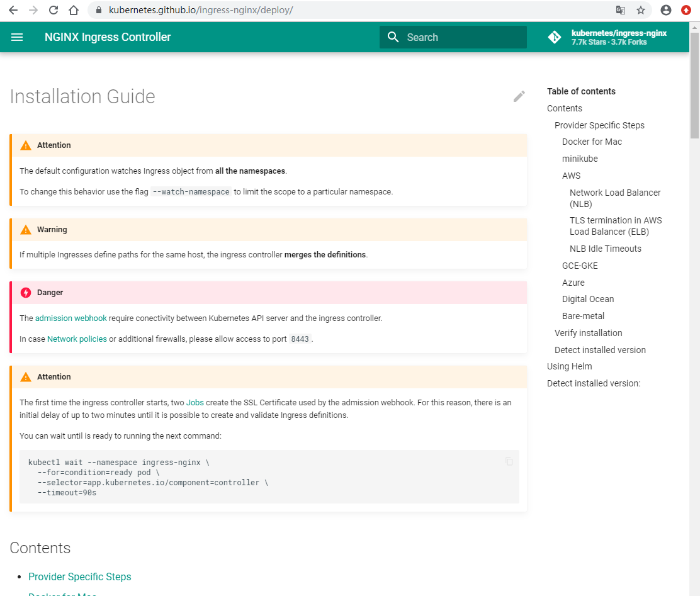The image size is (700, 596).
Task: Go to Digital Ocean section
Action: (588, 299)
